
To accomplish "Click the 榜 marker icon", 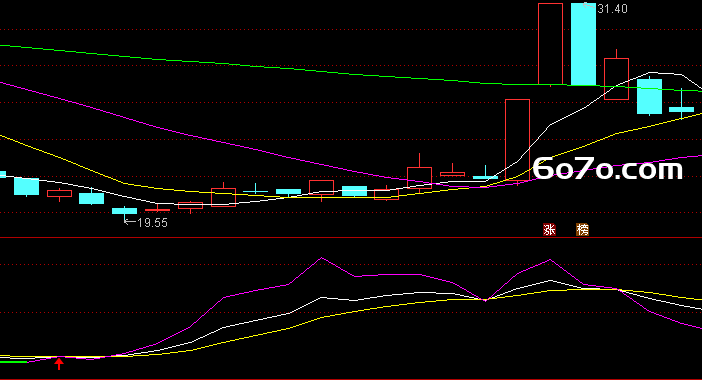I will (x=582, y=230).
